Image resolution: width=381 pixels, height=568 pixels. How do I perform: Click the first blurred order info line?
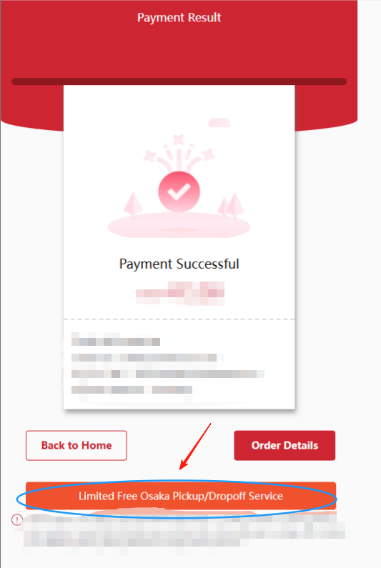[116, 340]
